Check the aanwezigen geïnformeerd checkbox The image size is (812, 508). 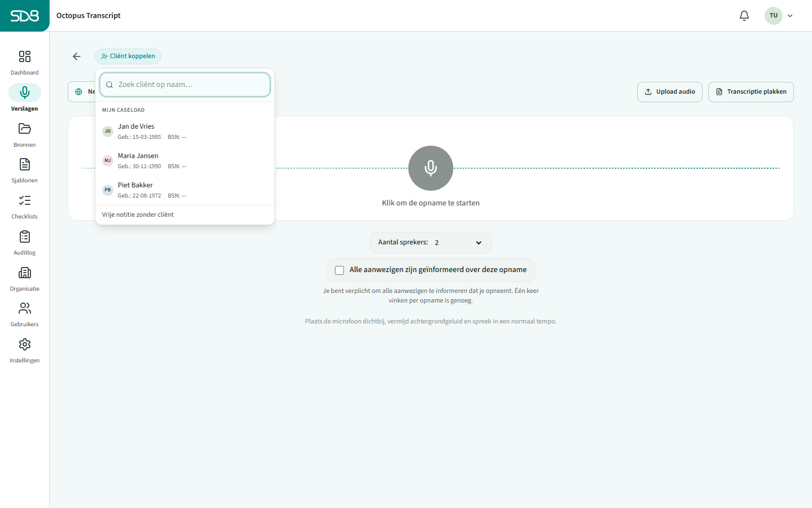[339, 270]
